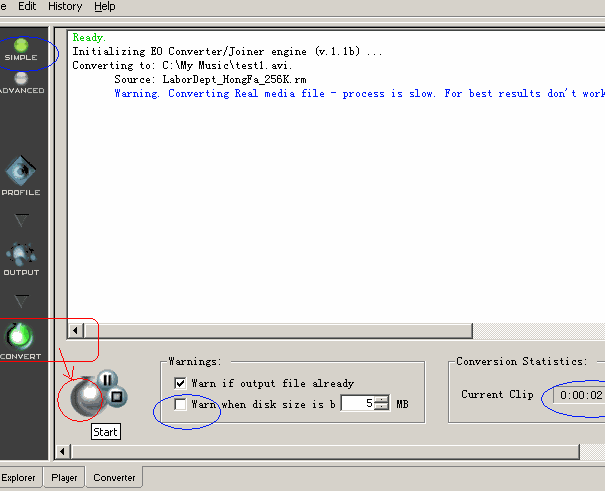
Task: Pause the conversion
Action: coord(108,380)
